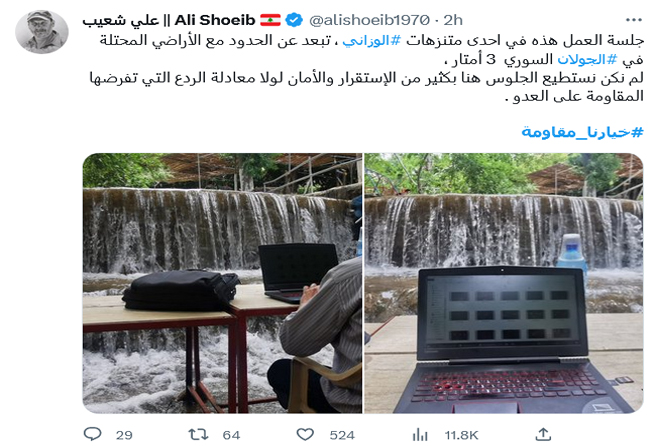Click the share upload icon
The height and width of the screenshot is (446, 650).
click(543, 434)
